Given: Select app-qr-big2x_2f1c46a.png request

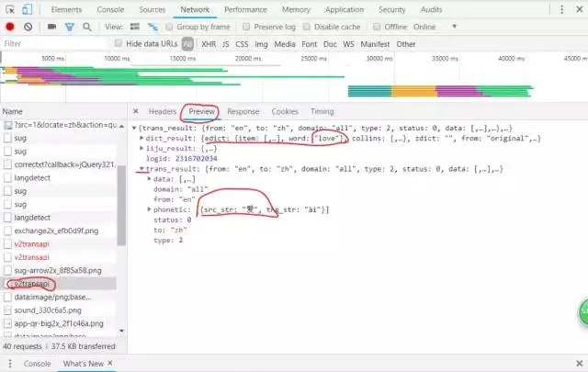Looking at the screenshot, I should coord(59,323).
